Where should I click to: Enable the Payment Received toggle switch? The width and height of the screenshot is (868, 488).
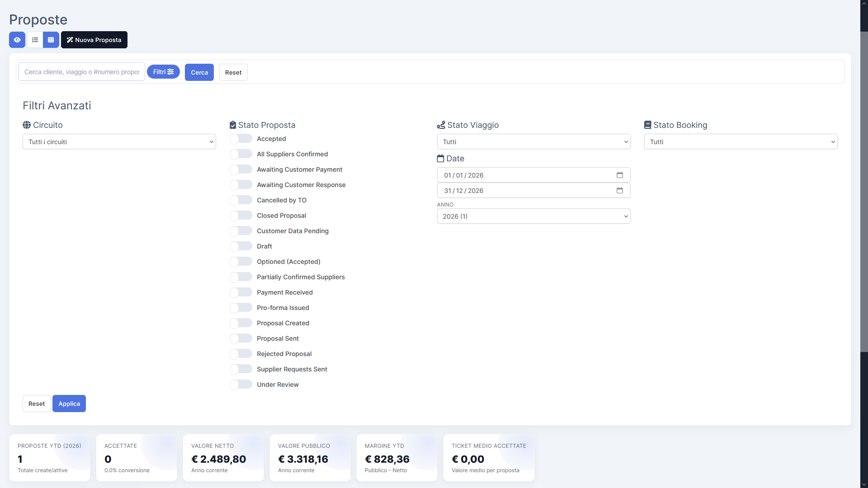[241, 292]
